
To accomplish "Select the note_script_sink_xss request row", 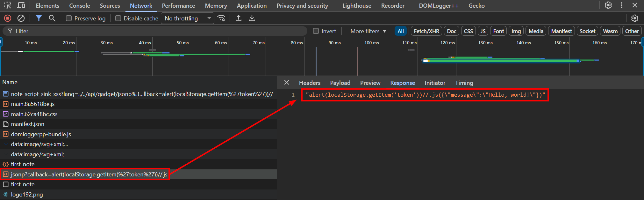I will (x=138, y=94).
